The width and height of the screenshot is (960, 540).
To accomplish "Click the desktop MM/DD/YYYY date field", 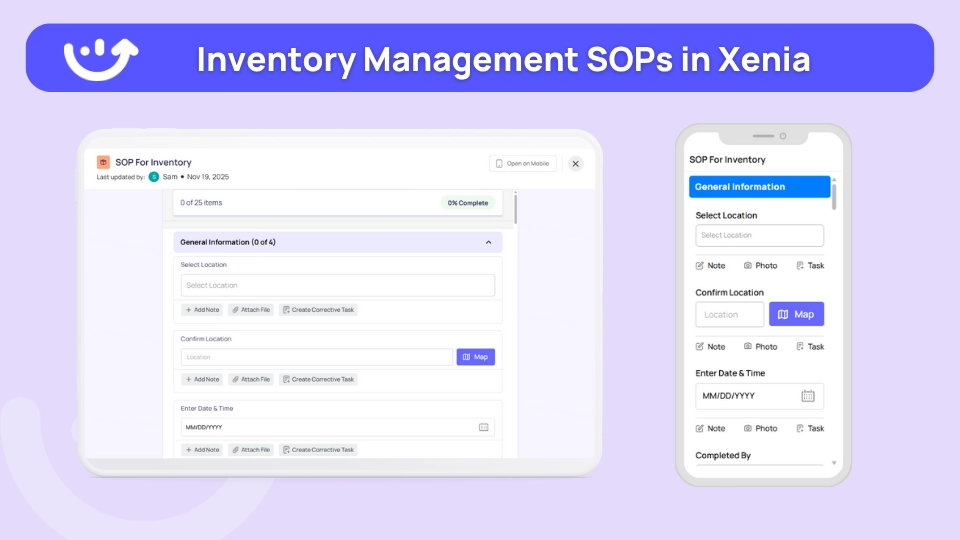I will coord(337,427).
